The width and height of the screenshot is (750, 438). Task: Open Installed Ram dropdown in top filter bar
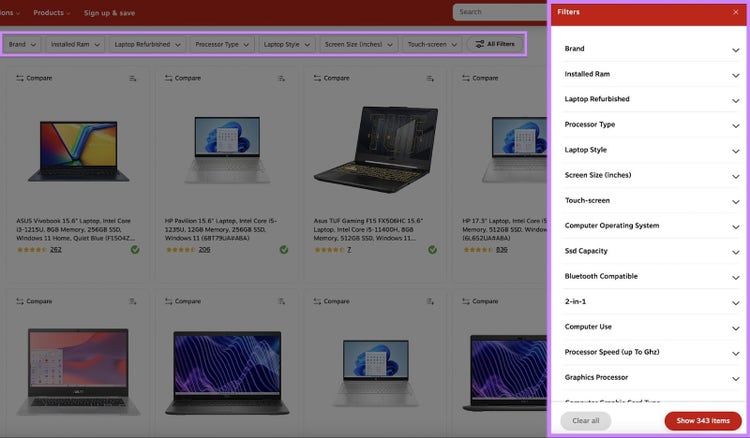tap(75, 44)
